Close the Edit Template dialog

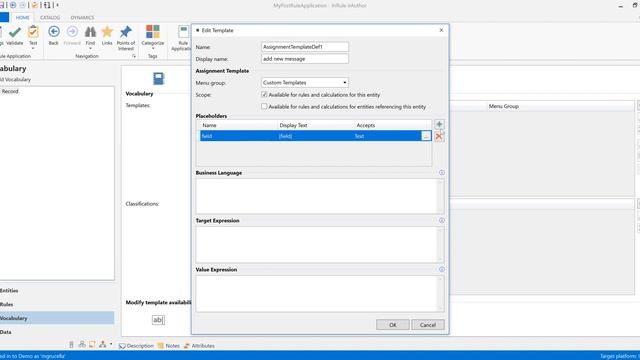441,30
